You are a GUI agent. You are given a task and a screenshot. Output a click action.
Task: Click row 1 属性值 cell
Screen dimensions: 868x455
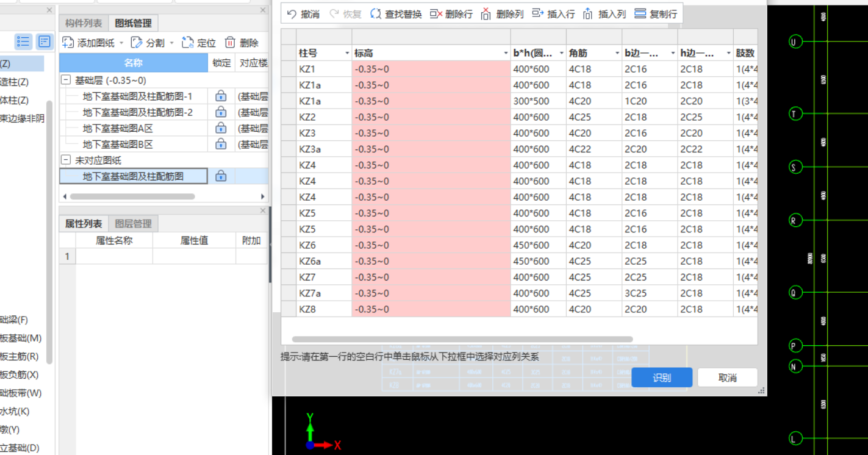coord(194,256)
